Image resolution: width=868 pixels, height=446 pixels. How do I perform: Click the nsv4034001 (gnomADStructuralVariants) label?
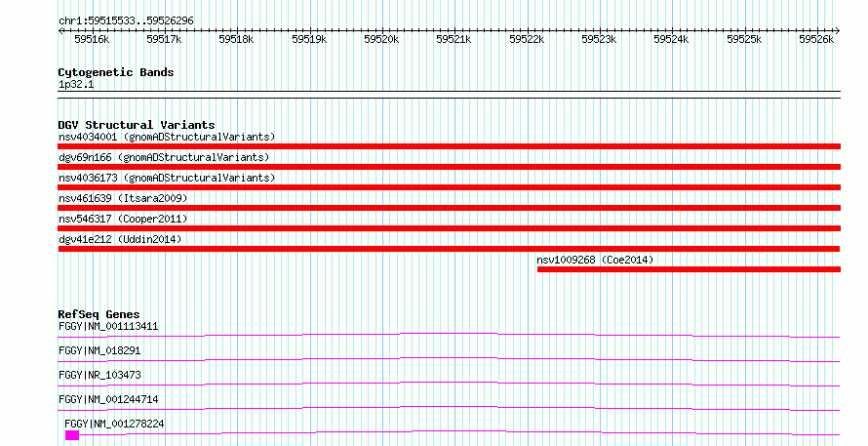click(x=167, y=137)
